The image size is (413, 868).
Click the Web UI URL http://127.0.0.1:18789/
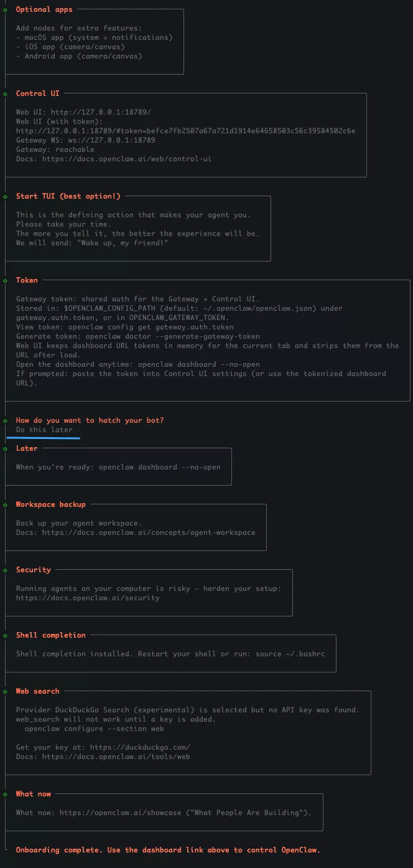point(101,112)
